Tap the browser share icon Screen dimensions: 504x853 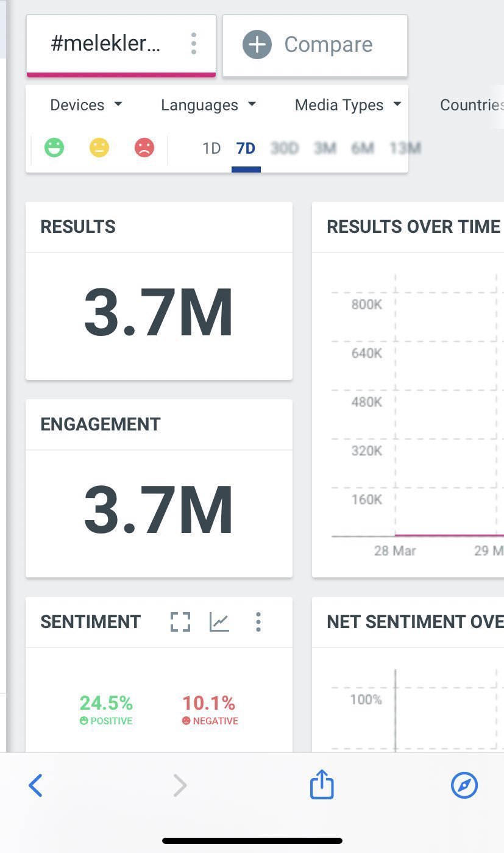pos(322,785)
